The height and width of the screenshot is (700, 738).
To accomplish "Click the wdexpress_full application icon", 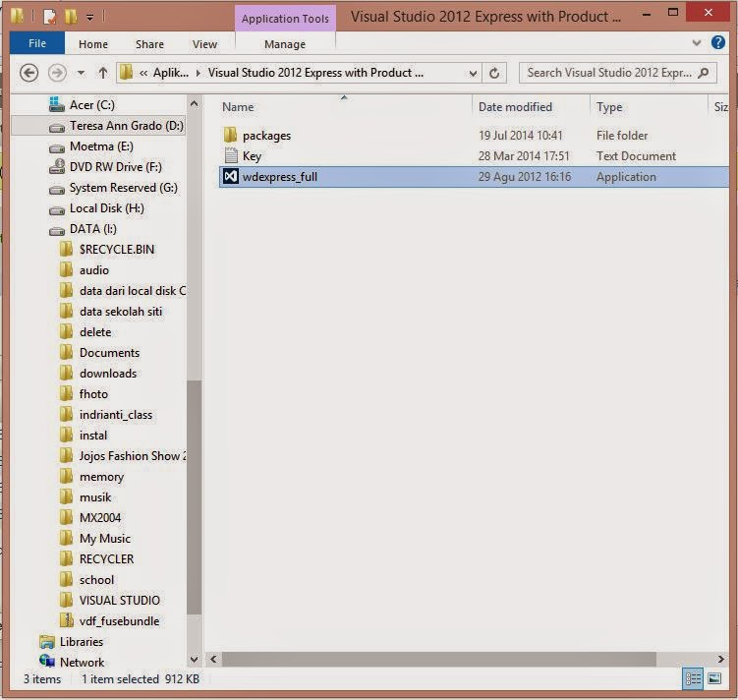I will click(x=231, y=177).
